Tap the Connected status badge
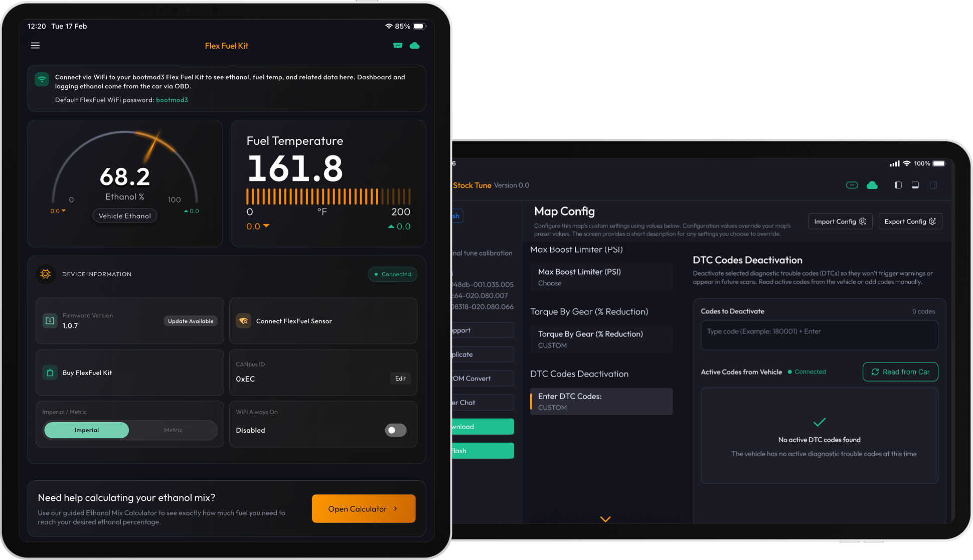 point(393,274)
